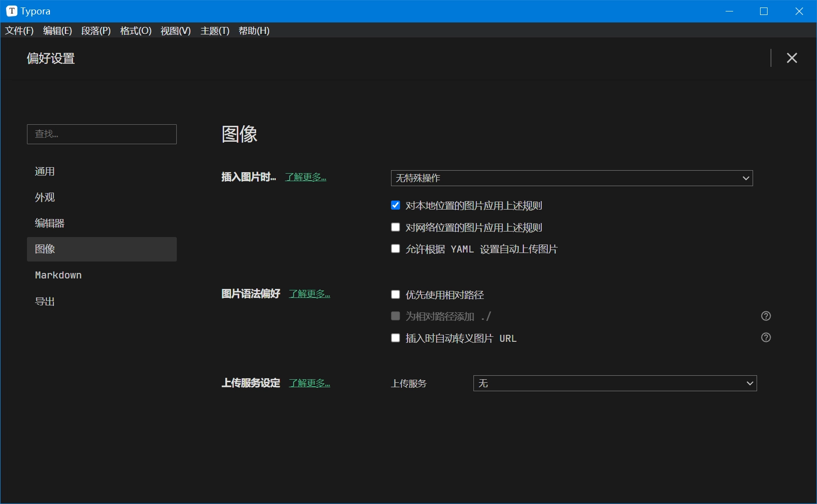Open the 编辑(E) menu
This screenshot has height=504, width=817.
click(x=57, y=30)
